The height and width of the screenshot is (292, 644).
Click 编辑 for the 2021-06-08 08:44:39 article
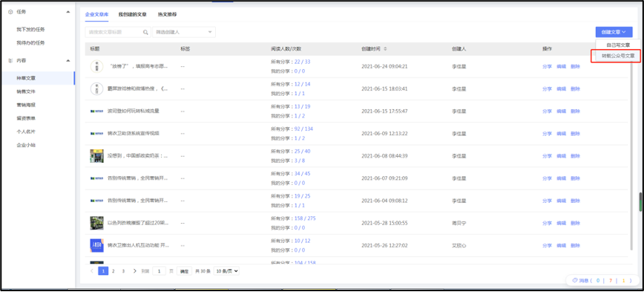[x=561, y=156]
